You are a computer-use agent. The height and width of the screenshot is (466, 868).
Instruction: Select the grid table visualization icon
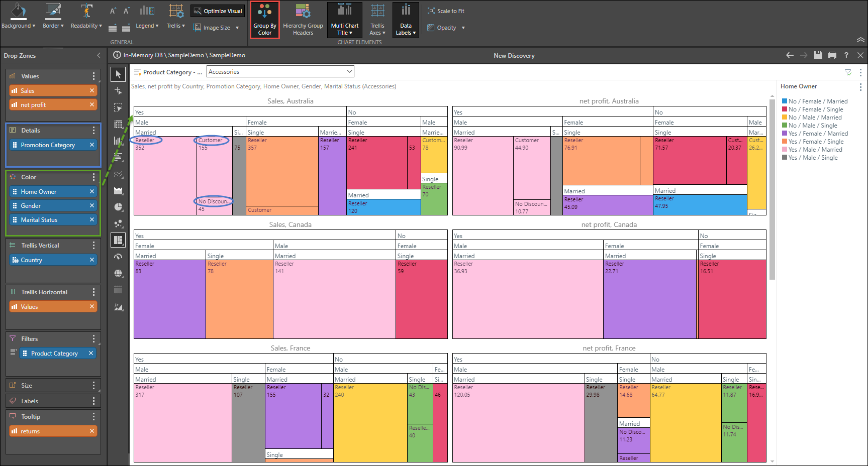pyautogui.click(x=118, y=124)
